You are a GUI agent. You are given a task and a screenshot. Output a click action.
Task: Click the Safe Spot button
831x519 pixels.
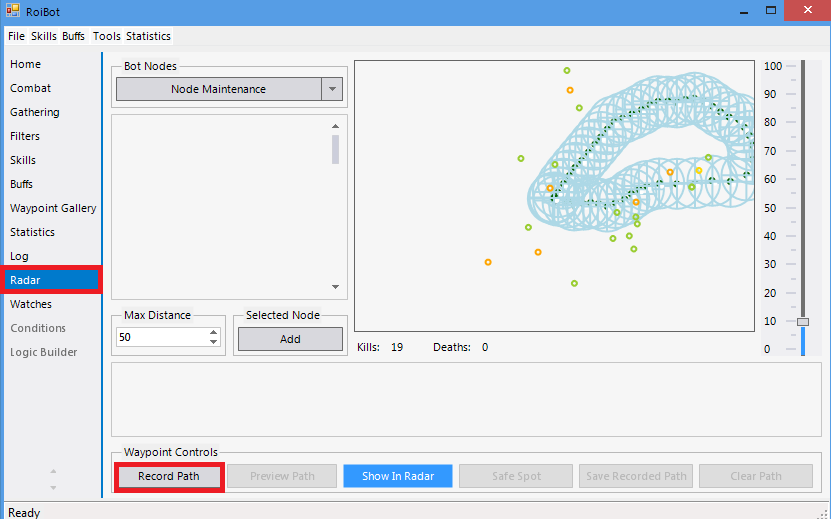point(516,476)
